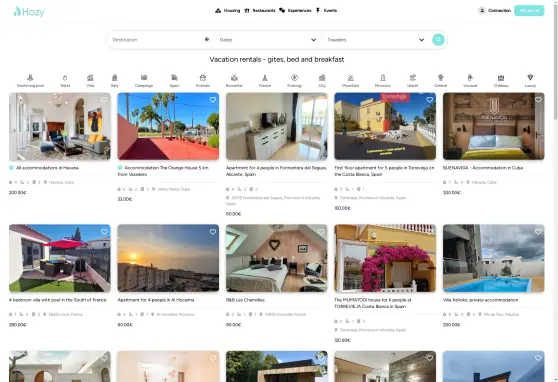This screenshot has width=558, height=382.
Task: Click the 300.00€ price under Havana listing
Action: click(x=17, y=193)
